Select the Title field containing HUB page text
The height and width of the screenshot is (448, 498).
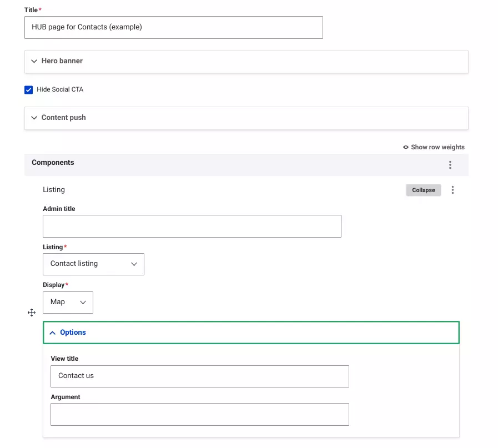(173, 27)
